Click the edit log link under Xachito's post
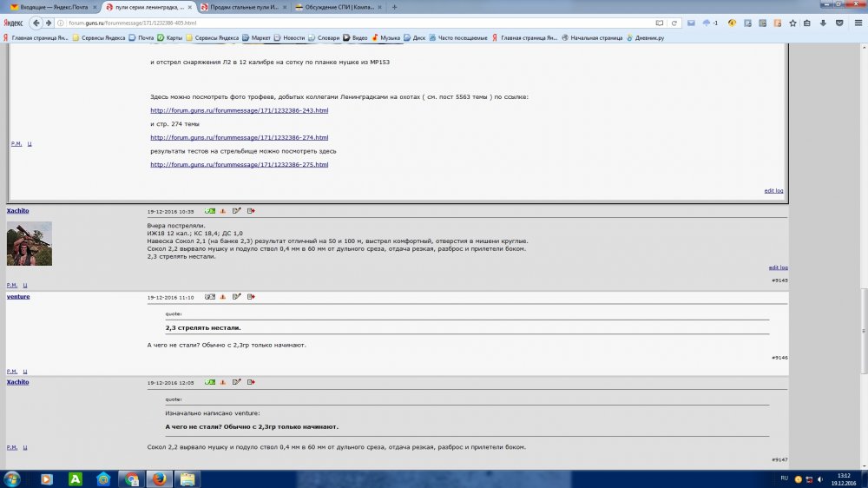868x488 pixels. (778, 267)
